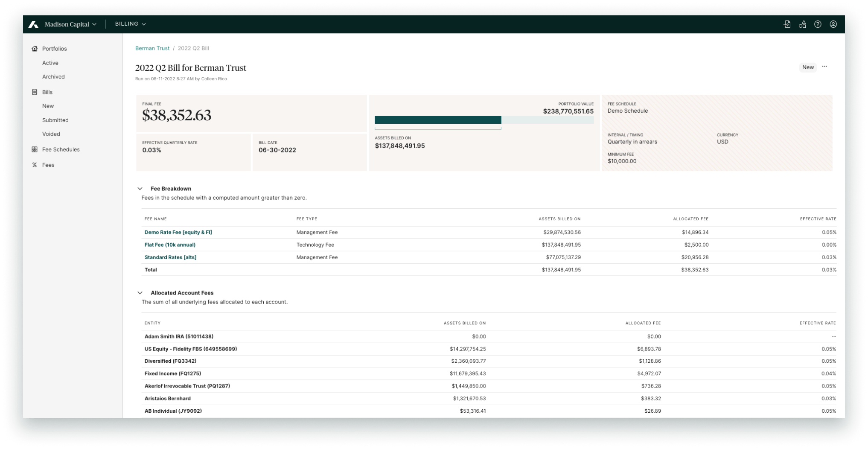Open the Voided bills view
This screenshot has width=868, height=449.
coord(51,134)
